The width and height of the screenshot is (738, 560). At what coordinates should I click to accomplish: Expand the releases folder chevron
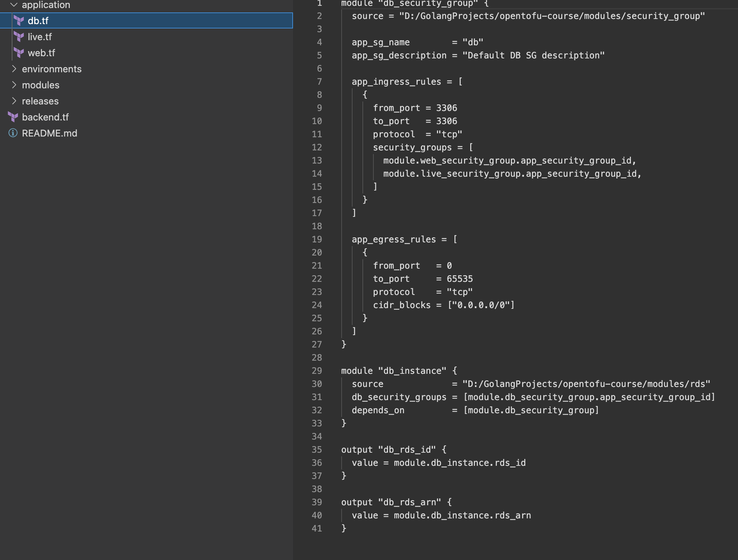pyautogui.click(x=14, y=101)
